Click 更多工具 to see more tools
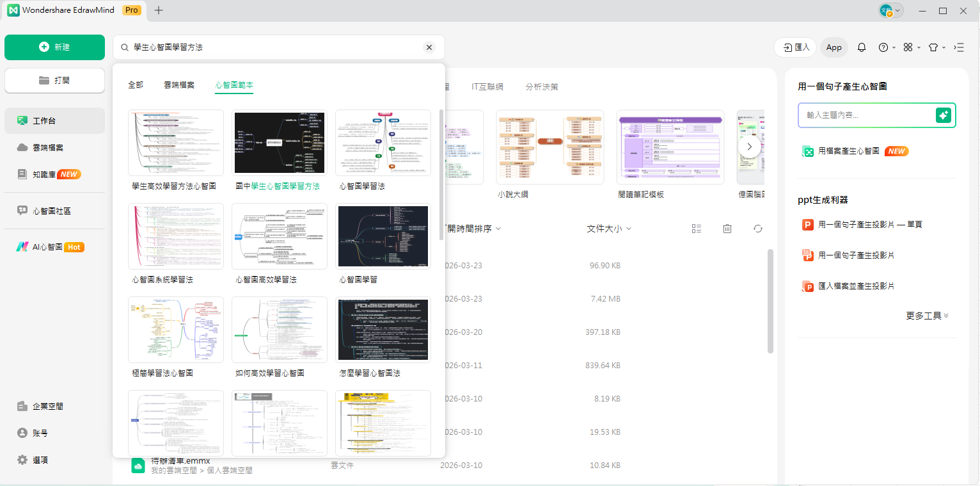The height and width of the screenshot is (486, 980). 926,315
